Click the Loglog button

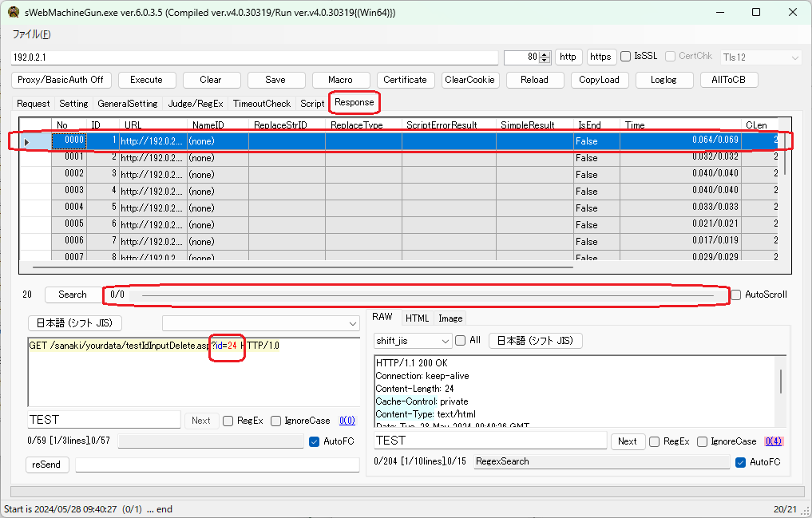tap(664, 80)
